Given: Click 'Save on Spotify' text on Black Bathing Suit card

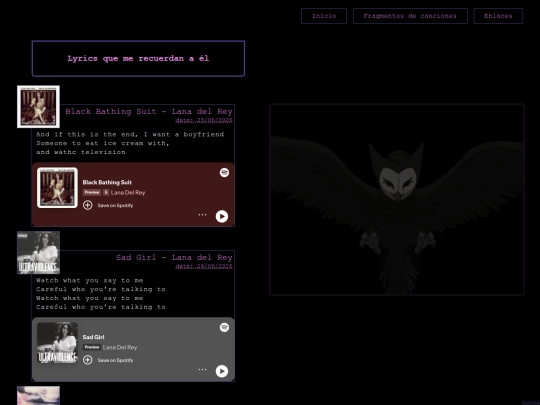Looking at the screenshot, I should point(115,205).
